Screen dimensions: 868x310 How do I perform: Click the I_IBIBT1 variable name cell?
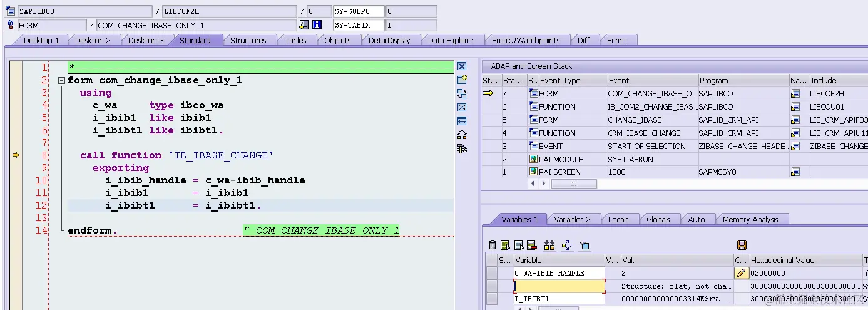(x=559, y=299)
